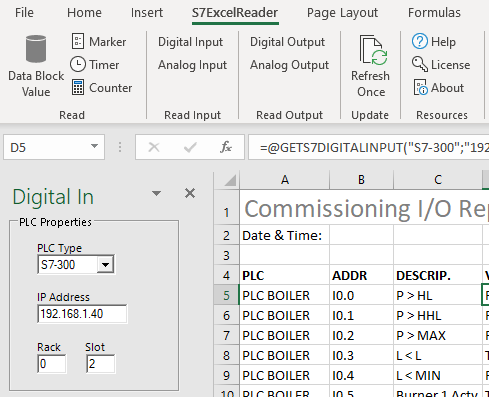Switch to the Home tab
The height and width of the screenshot is (397, 489).
[x=84, y=13]
